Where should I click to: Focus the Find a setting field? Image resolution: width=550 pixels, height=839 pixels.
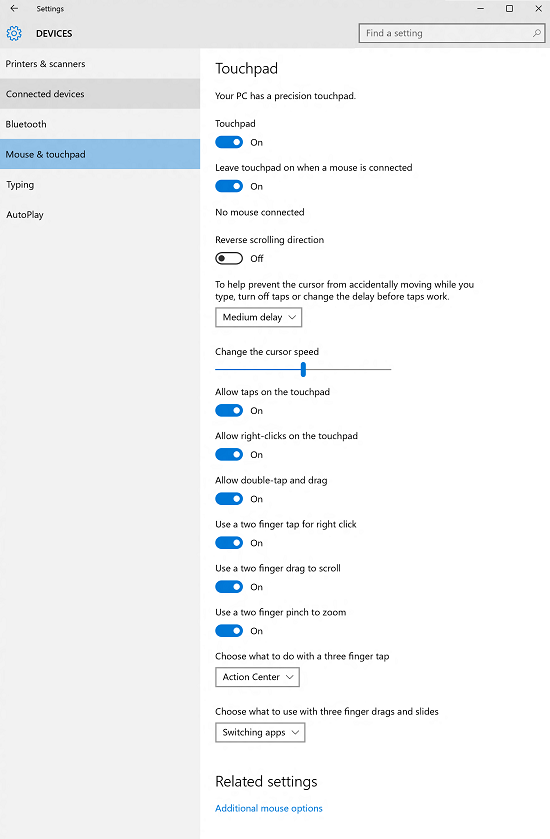click(452, 33)
